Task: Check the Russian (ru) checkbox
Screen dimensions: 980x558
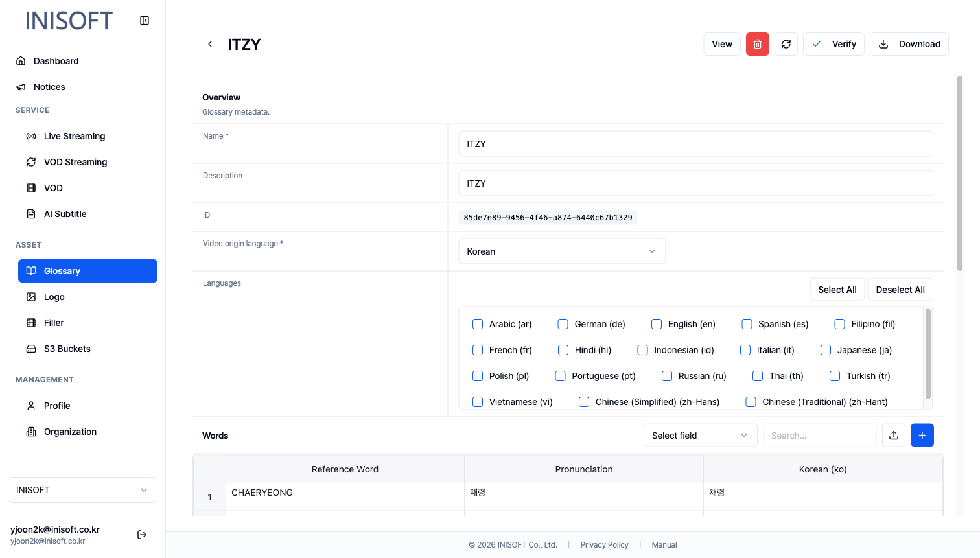Action: point(667,376)
